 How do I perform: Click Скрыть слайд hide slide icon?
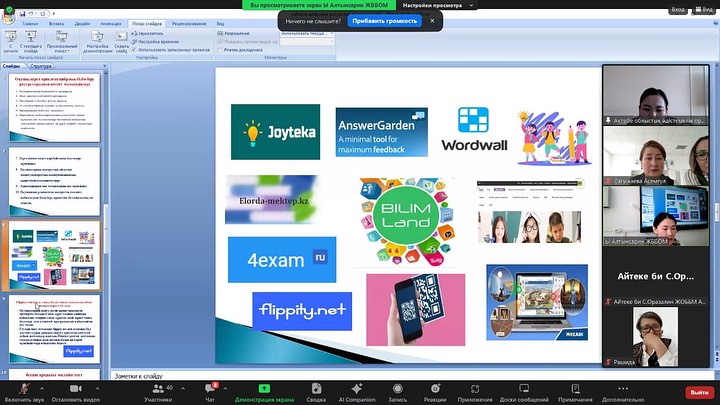tap(121, 42)
